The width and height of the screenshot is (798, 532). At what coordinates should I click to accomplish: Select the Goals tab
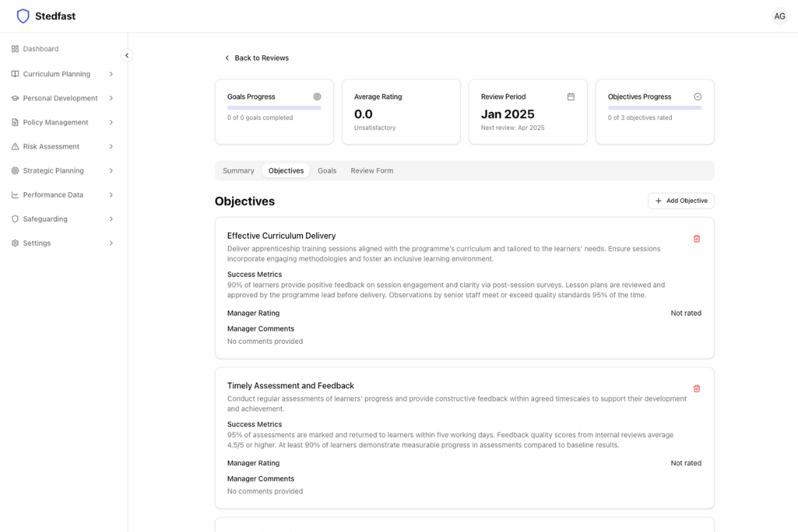(327, 171)
